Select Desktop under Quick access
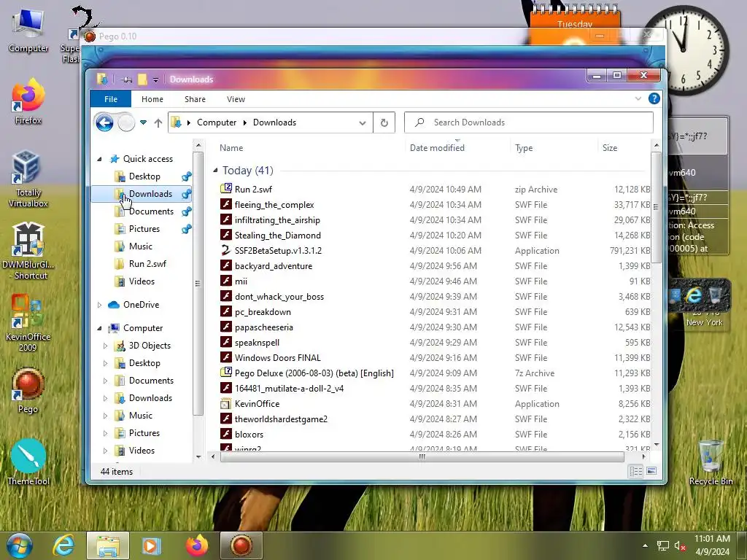 click(x=144, y=176)
